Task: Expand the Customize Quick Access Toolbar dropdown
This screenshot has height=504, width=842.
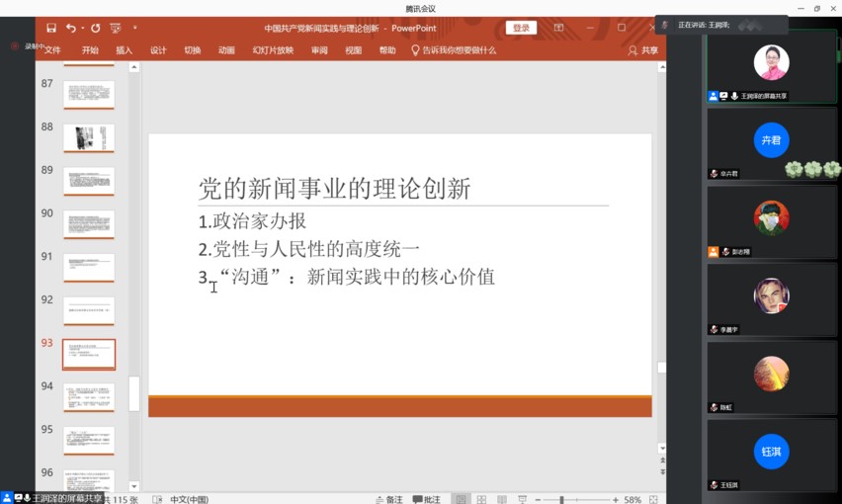Action: click(x=135, y=29)
